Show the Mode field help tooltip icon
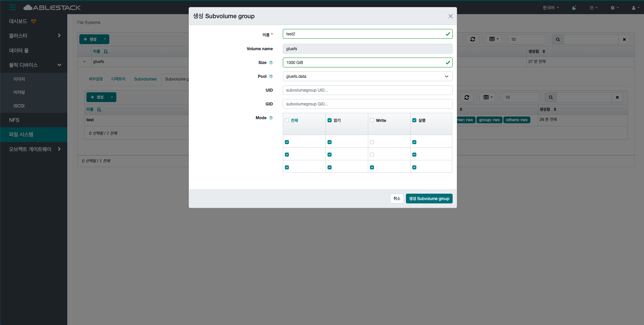The width and height of the screenshot is (644, 325). tap(271, 118)
